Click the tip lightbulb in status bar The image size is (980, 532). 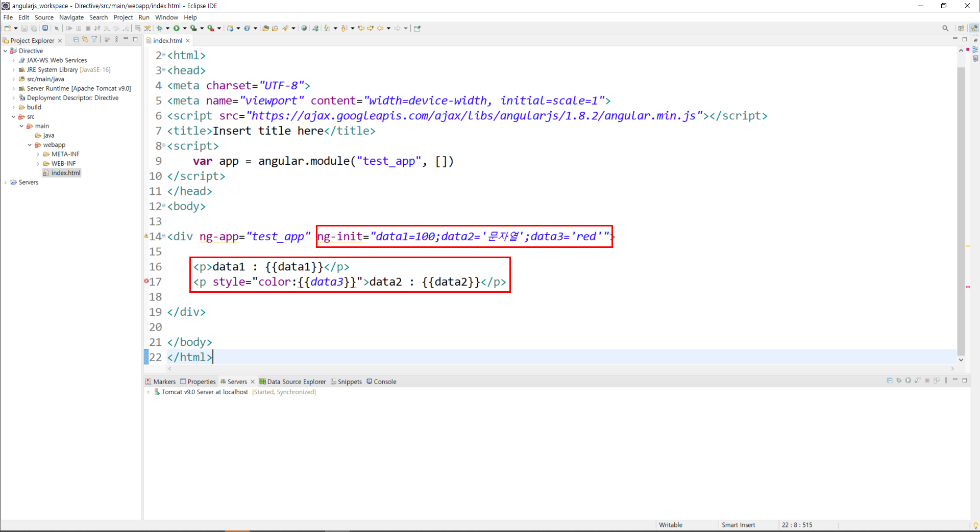pos(975,525)
